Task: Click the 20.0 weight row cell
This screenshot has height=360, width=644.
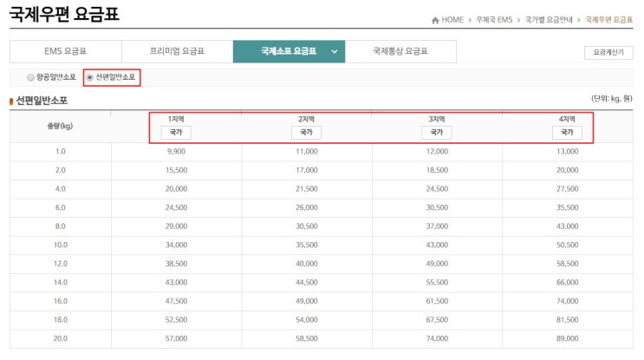Action: coord(61,338)
